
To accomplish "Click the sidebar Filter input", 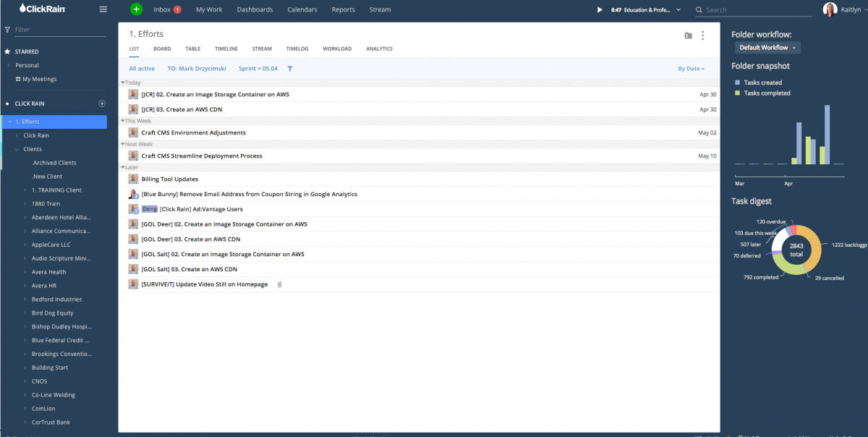I will point(59,30).
